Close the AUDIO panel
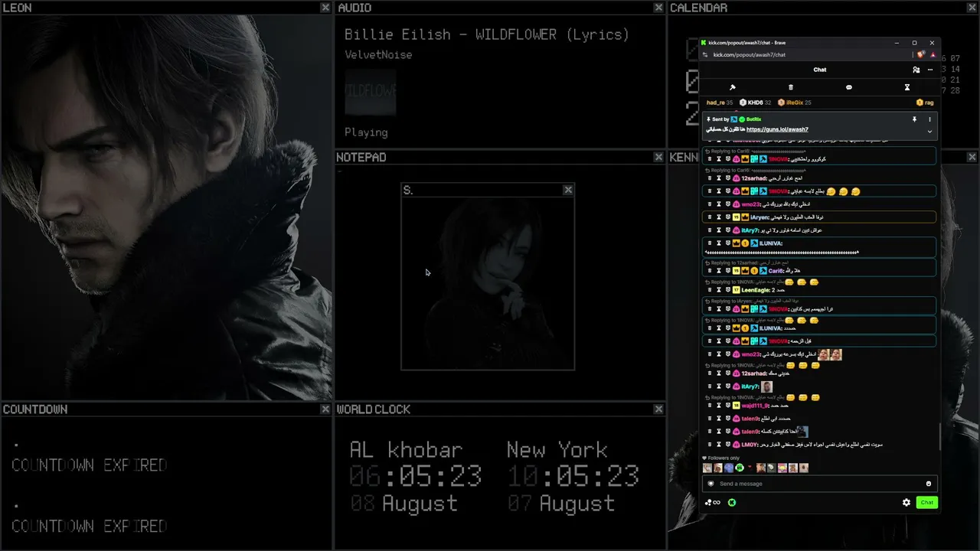 pyautogui.click(x=658, y=8)
